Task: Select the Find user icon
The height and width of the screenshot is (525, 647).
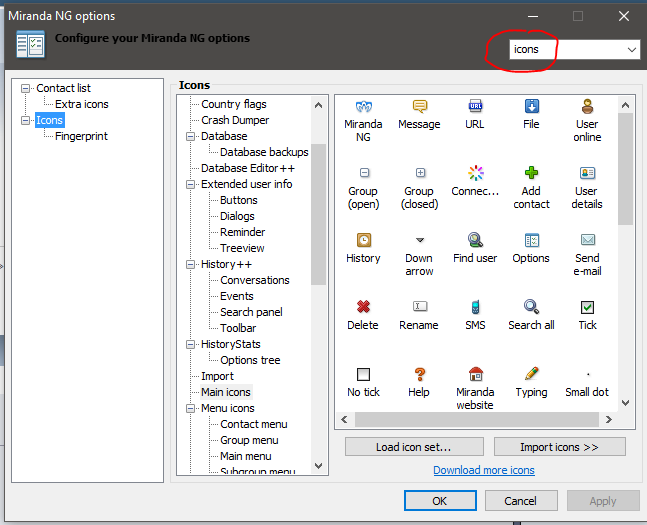Action: (x=475, y=240)
